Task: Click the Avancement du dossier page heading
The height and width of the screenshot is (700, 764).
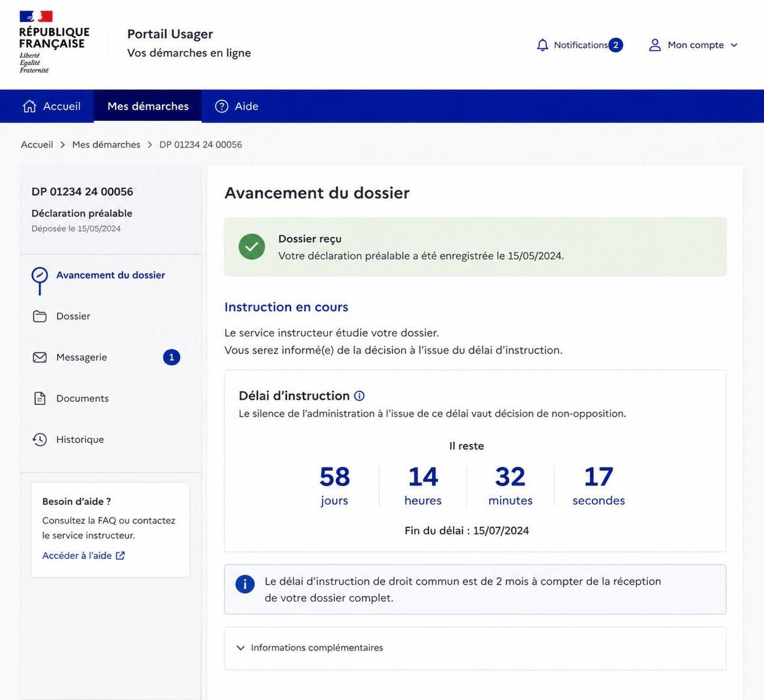Action: tap(317, 192)
